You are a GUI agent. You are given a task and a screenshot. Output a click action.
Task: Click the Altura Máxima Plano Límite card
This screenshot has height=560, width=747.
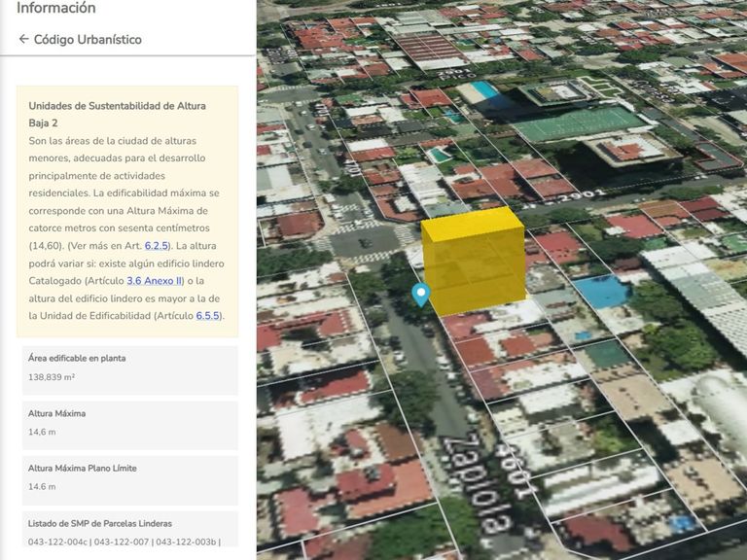[x=127, y=477]
